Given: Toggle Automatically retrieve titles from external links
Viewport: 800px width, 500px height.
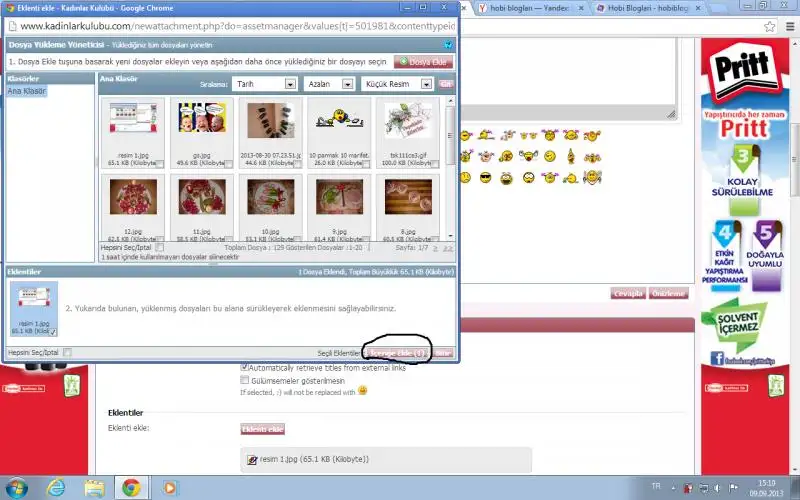Looking at the screenshot, I should tap(244, 367).
